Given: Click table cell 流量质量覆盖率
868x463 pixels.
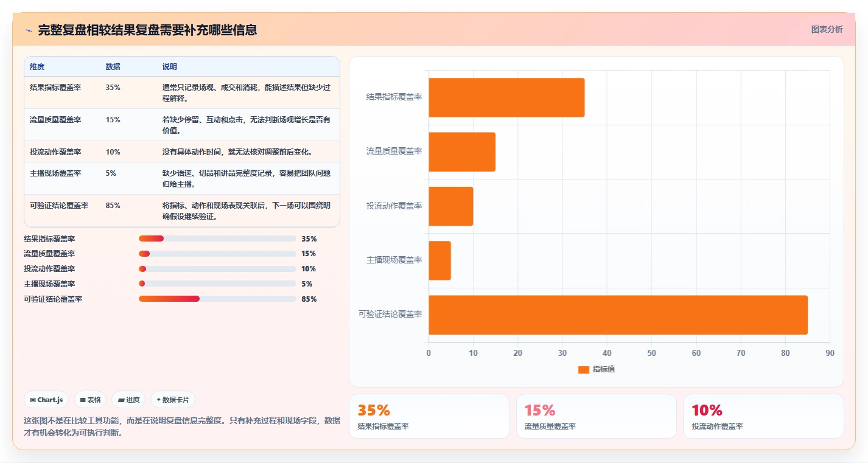Looking at the screenshot, I should click(55, 119).
